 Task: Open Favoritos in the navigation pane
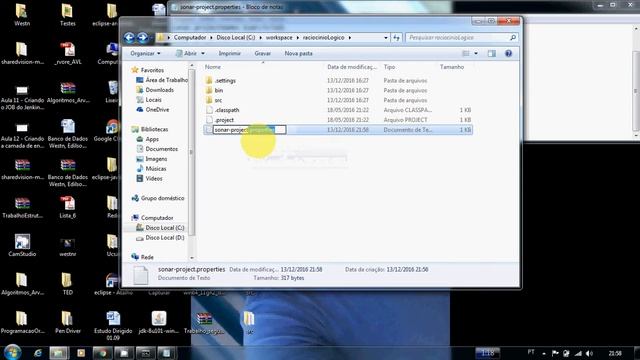click(152, 70)
